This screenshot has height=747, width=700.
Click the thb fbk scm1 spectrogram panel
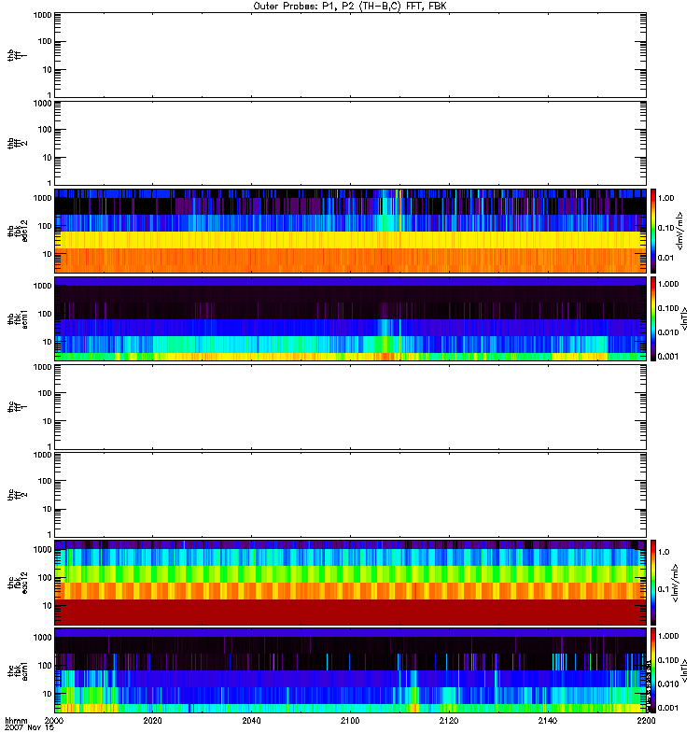click(x=351, y=318)
